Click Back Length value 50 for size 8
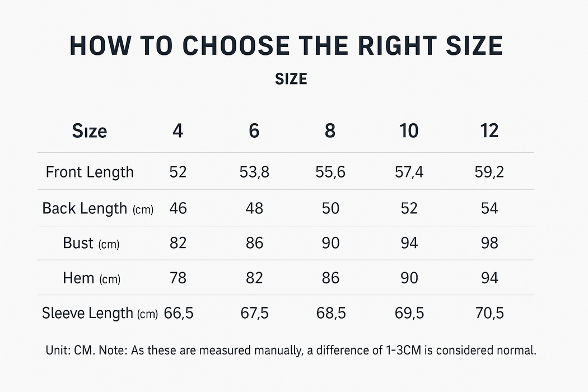The width and height of the screenshot is (588, 392). coord(330,208)
